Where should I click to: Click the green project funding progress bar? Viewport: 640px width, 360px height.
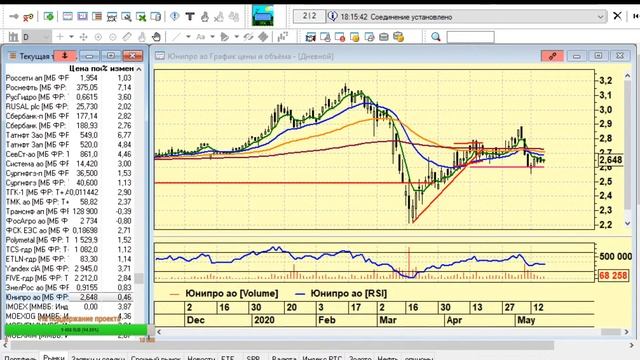point(76,329)
